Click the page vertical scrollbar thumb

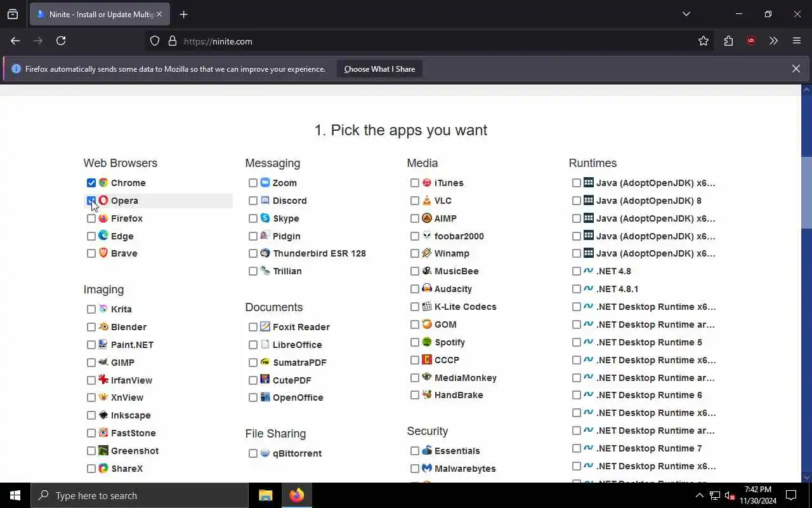coord(806,192)
